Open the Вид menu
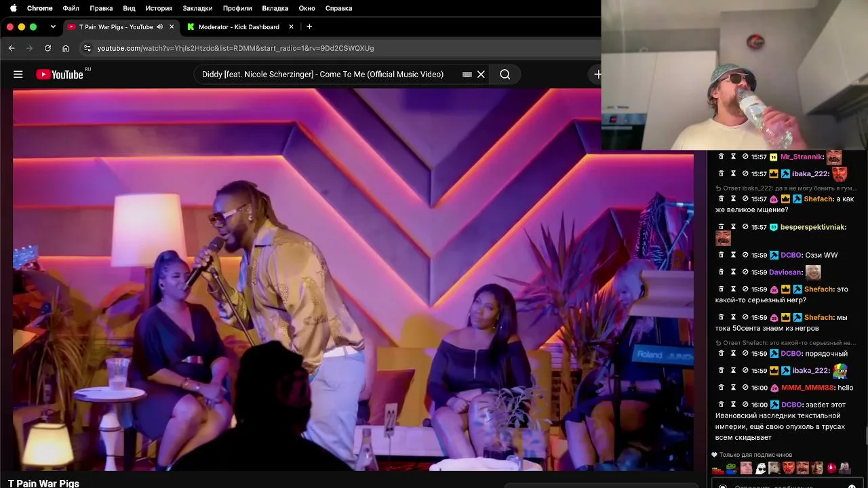Screen dimensions: 868x488 point(129,8)
